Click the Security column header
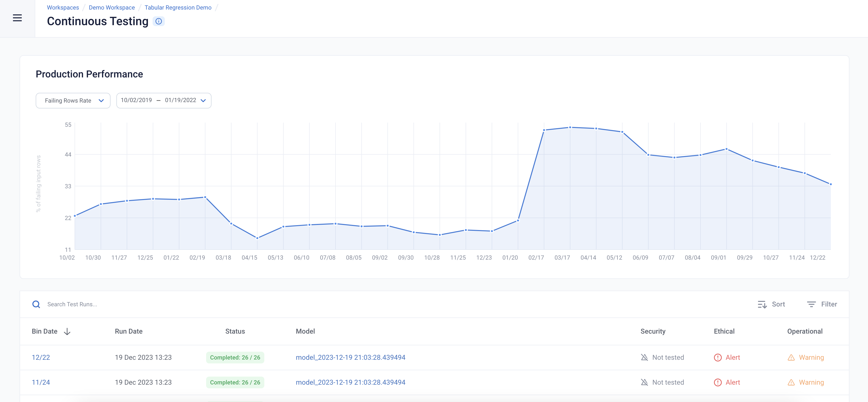Image resolution: width=868 pixels, height=402 pixels. pos(653,331)
